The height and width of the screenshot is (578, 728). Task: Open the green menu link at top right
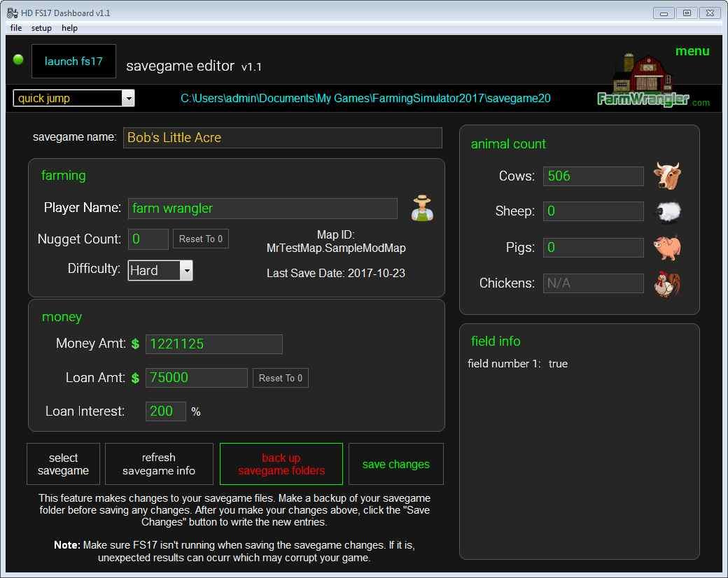[x=692, y=51]
